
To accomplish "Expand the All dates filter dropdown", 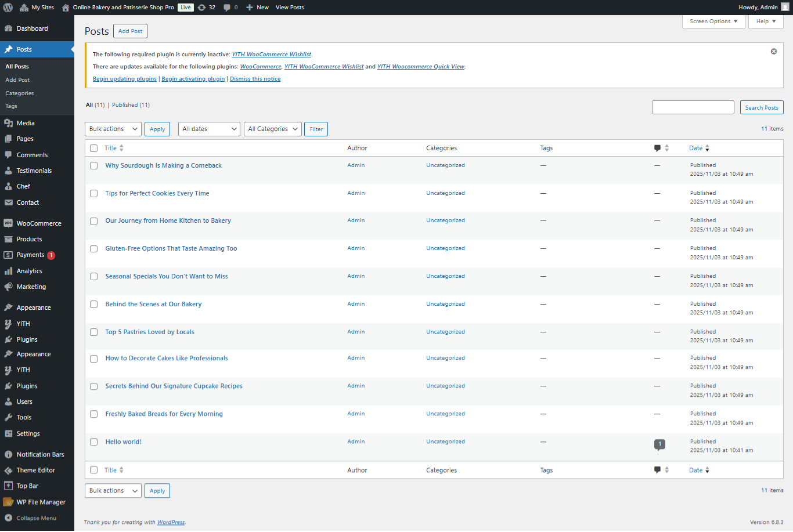I will pos(209,129).
